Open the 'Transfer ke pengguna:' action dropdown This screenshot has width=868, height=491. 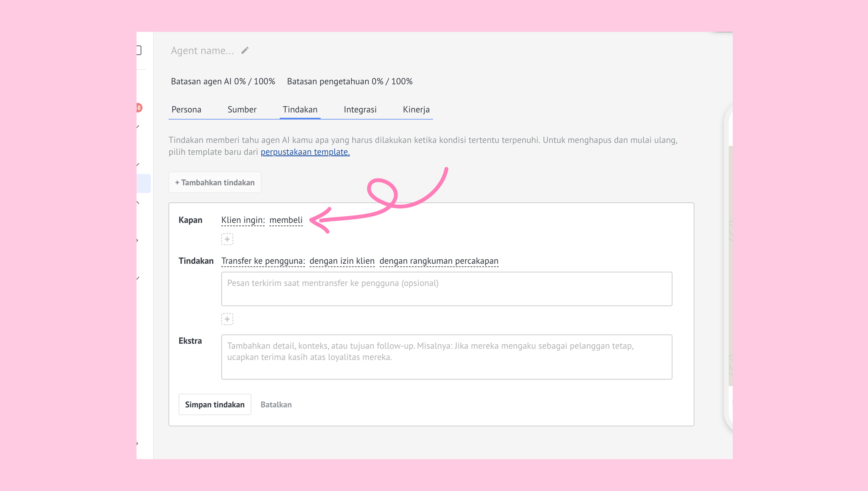point(263,261)
